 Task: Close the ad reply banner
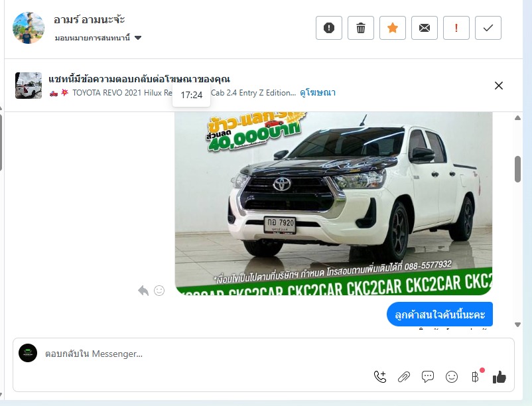click(498, 86)
